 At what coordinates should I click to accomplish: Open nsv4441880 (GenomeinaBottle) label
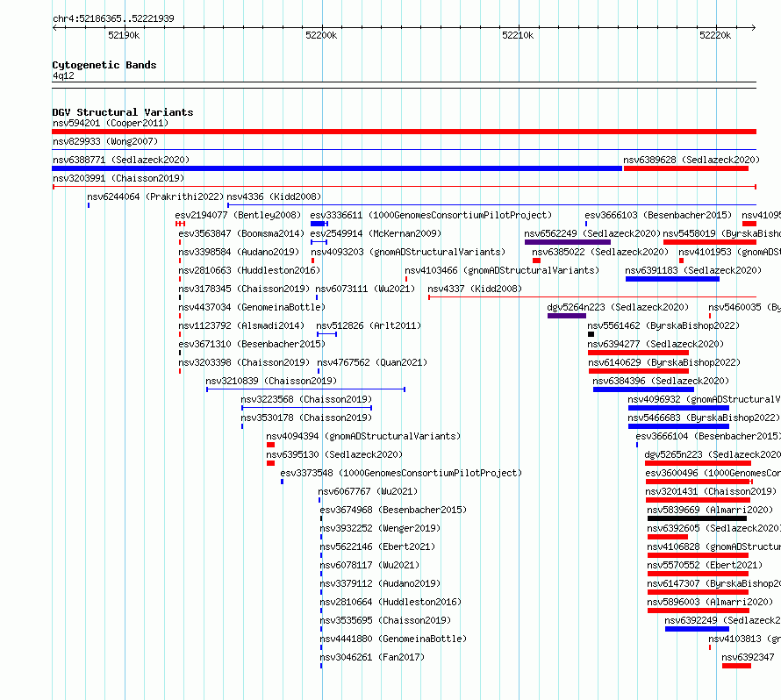[x=393, y=639]
